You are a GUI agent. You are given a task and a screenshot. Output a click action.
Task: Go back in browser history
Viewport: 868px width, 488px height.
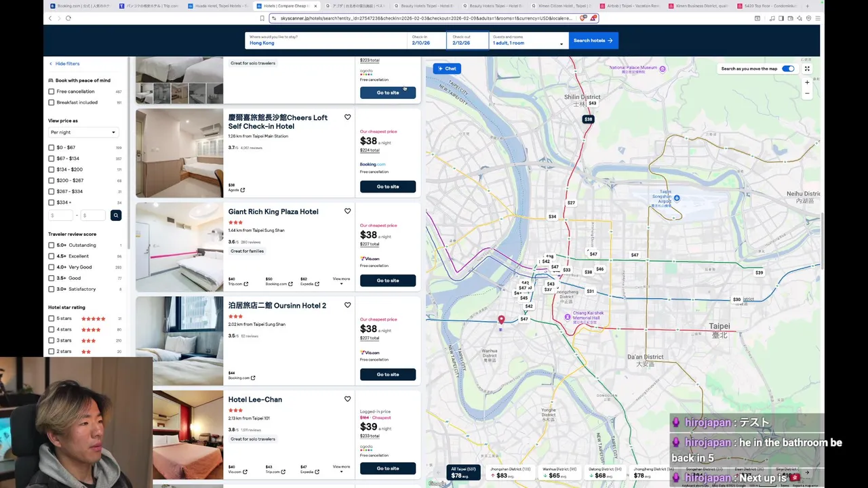pos(51,18)
